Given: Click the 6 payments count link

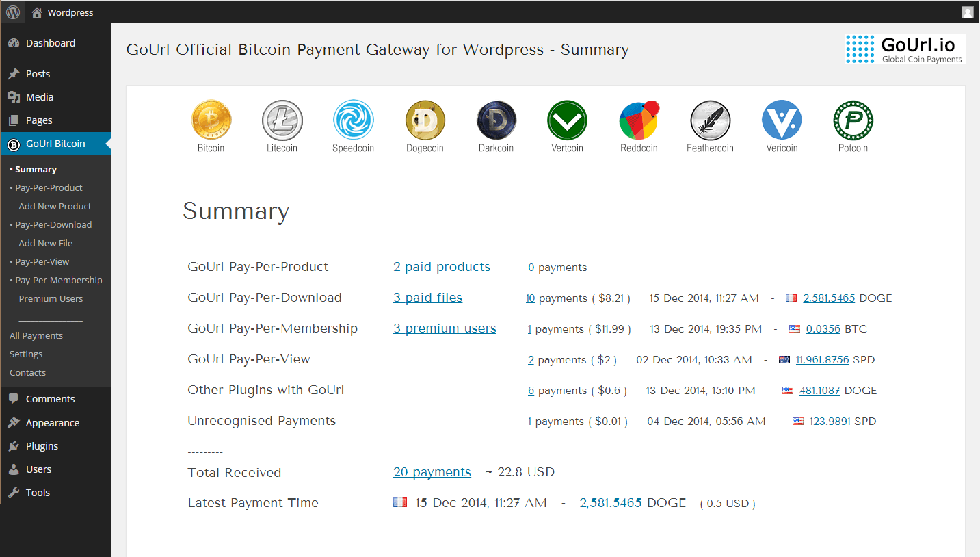Looking at the screenshot, I should 531,391.
